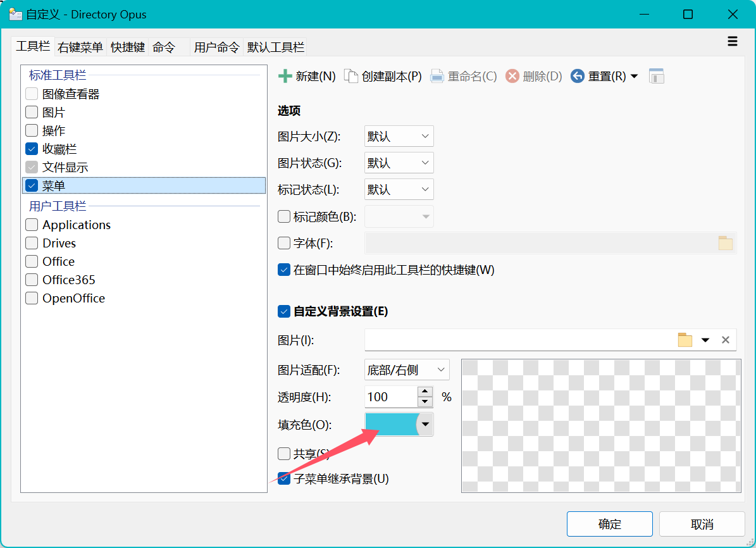Image resolution: width=756 pixels, height=548 pixels.
Task: Click the cyan 填充色 color swatch
Action: pos(392,425)
